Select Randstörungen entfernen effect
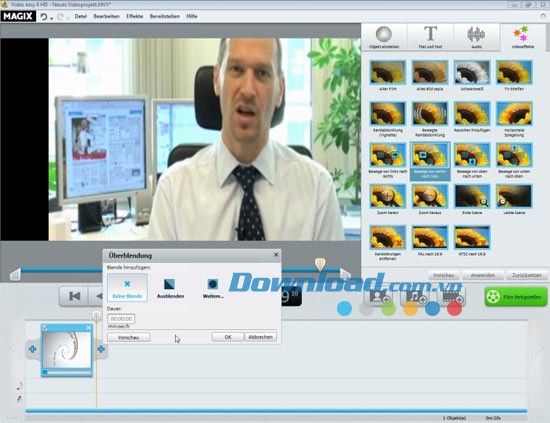 388,243
